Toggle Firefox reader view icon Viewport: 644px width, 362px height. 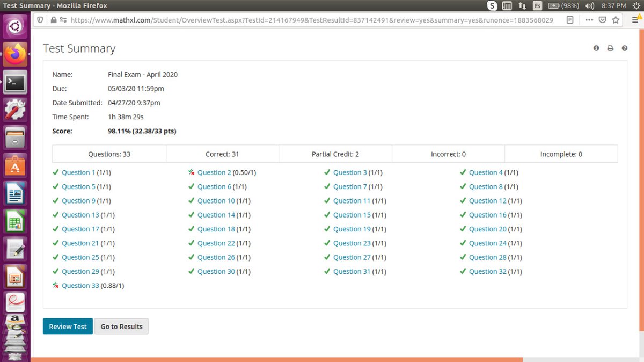tap(570, 20)
